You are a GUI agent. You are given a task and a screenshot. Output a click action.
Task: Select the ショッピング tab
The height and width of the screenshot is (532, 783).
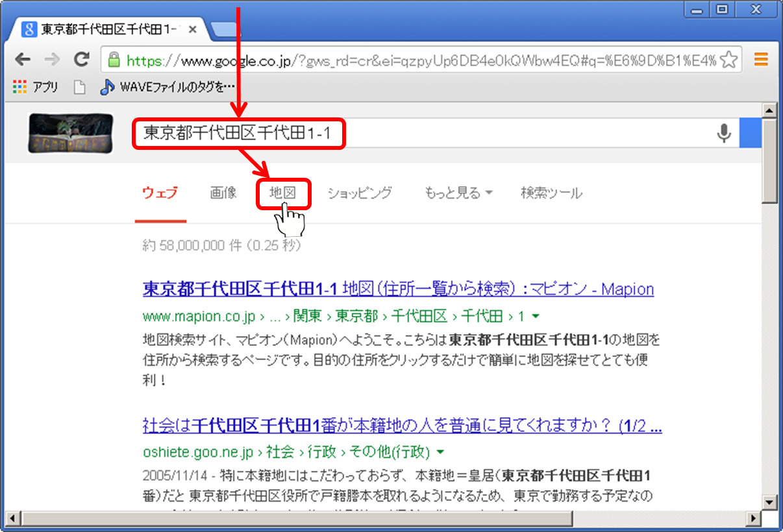360,193
